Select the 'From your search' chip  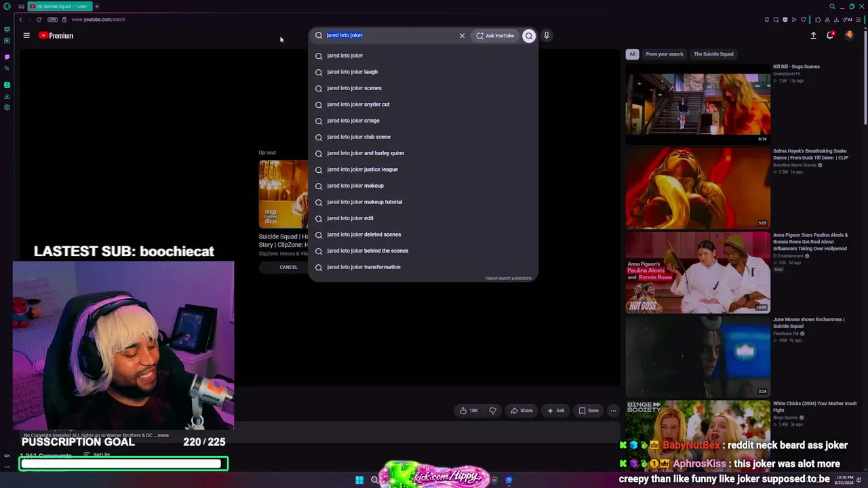point(665,54)
